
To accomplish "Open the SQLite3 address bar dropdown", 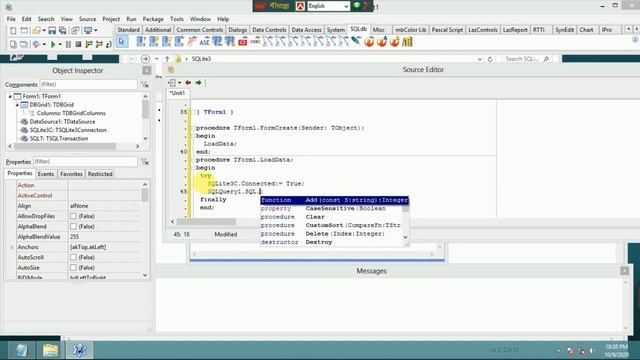I will [480, 59].
